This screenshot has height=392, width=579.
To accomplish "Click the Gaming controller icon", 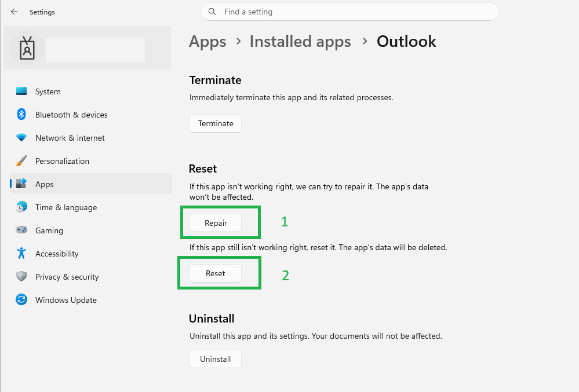I will pyautogui.click(x=21, y=230).
